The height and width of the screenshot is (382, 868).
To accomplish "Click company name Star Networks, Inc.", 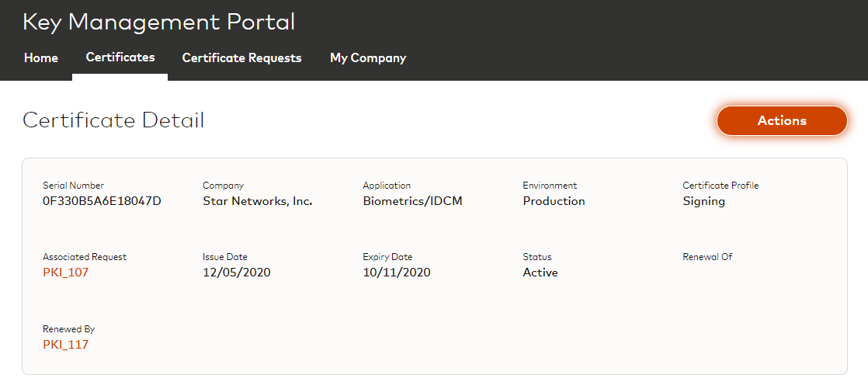I will tap(257, 201).
